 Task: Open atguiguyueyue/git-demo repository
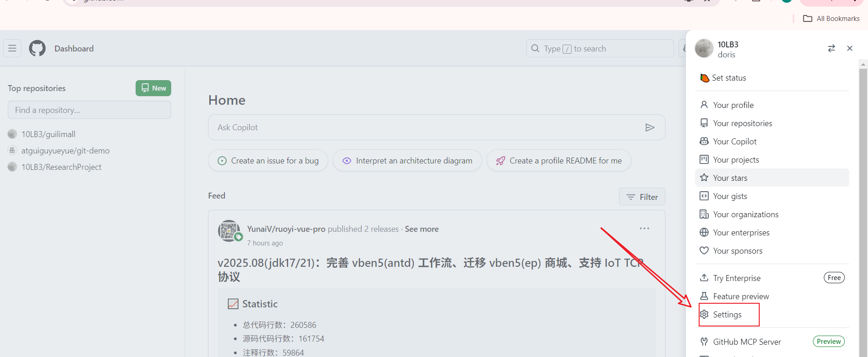click(x=66, y=151)
